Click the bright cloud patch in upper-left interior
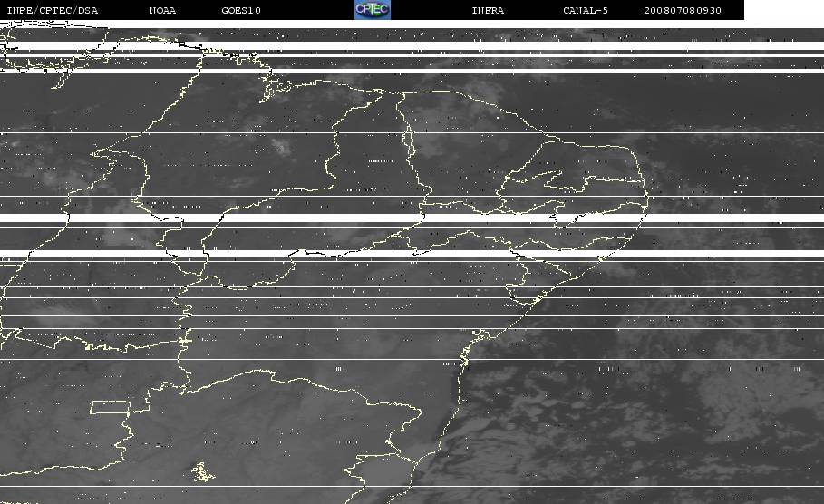 point(280,146)
